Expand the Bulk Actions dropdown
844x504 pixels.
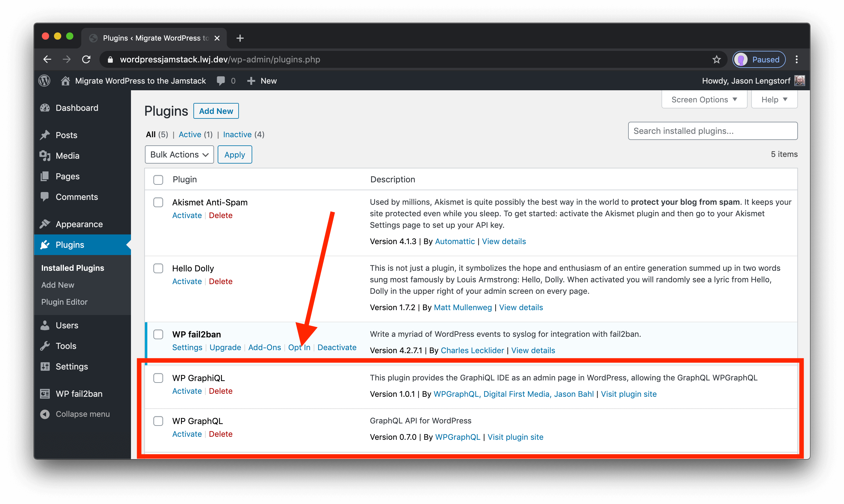coord(178,155)
